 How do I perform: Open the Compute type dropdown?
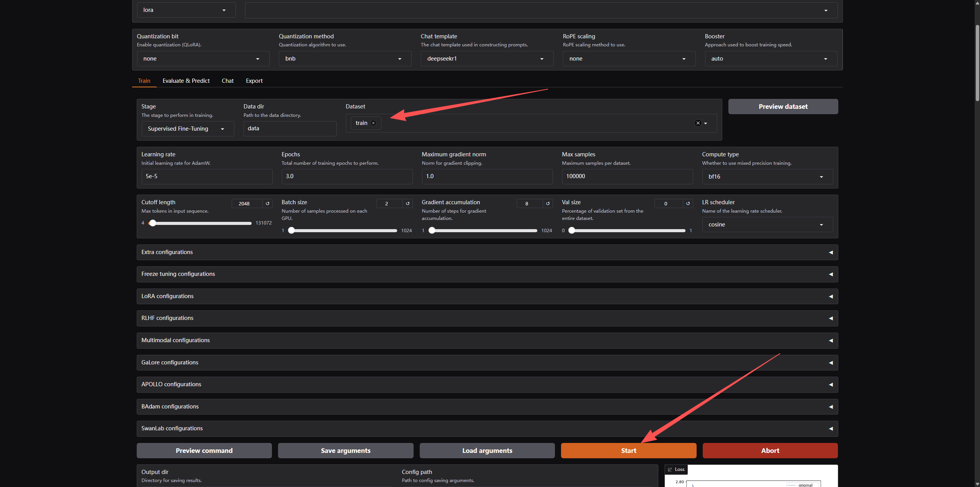(767, 177)
